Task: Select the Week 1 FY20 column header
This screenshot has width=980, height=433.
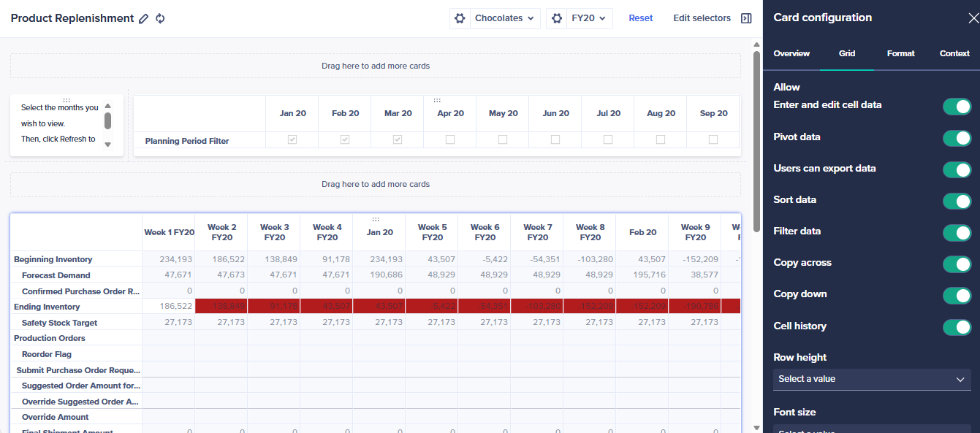Action: [x=169, y=232]
